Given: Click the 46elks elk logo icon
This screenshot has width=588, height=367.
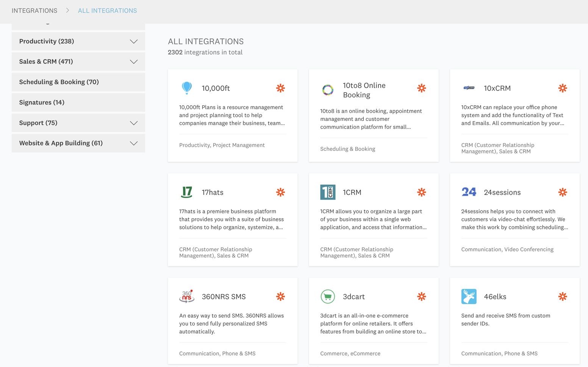Looking at the screenshot, I should pyautogui.click(x=469, y=297).
